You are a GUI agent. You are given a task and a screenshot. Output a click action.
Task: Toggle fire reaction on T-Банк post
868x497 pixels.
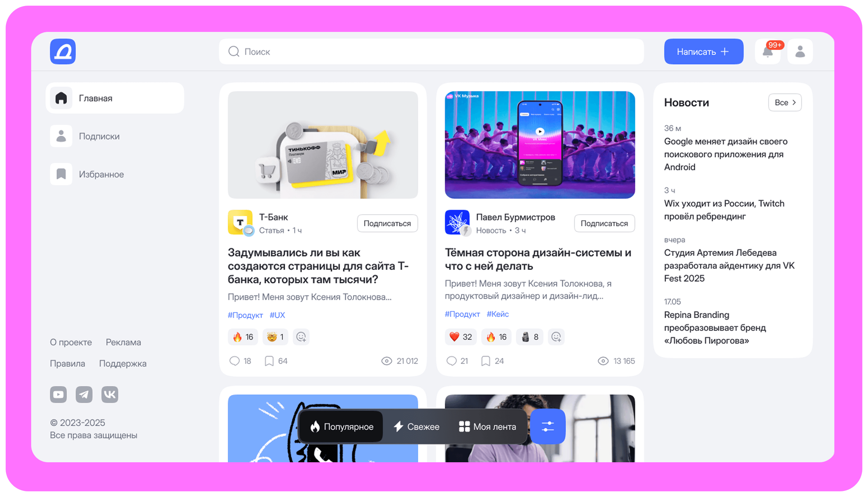coord(243,337)
